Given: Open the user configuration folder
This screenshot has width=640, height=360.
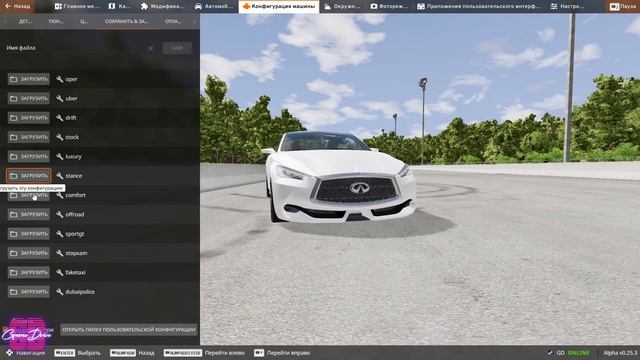Looking at the screenshot, I should pyautogui.click(x=129, y=329).
